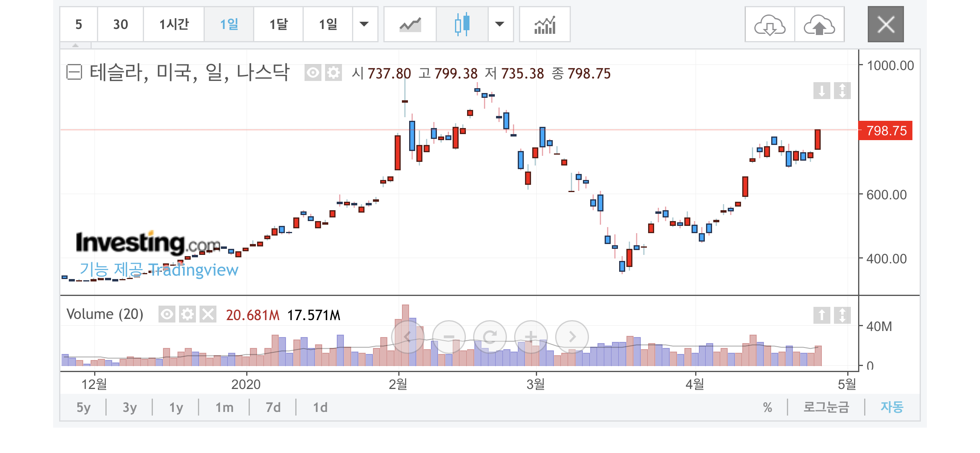This screenshot has height=453, width=980.
Task: Choose the area line chart style
Action: click(410, 24)
